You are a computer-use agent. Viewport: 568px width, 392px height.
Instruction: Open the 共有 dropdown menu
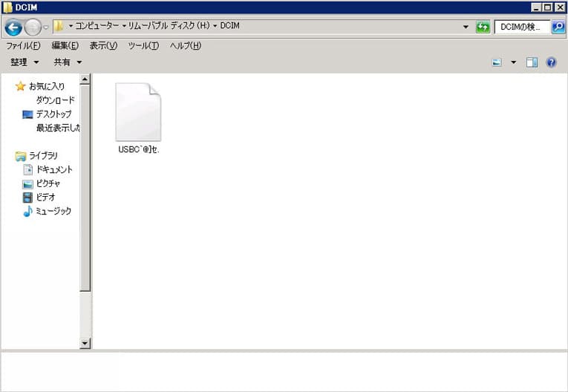pyautogui.click(x=68, y=62)
